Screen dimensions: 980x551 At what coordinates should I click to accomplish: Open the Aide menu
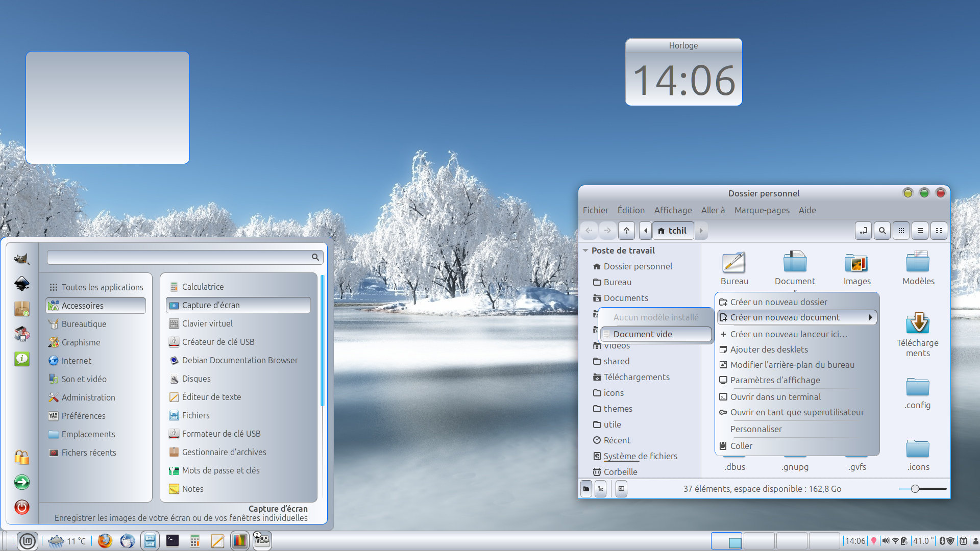807,210
